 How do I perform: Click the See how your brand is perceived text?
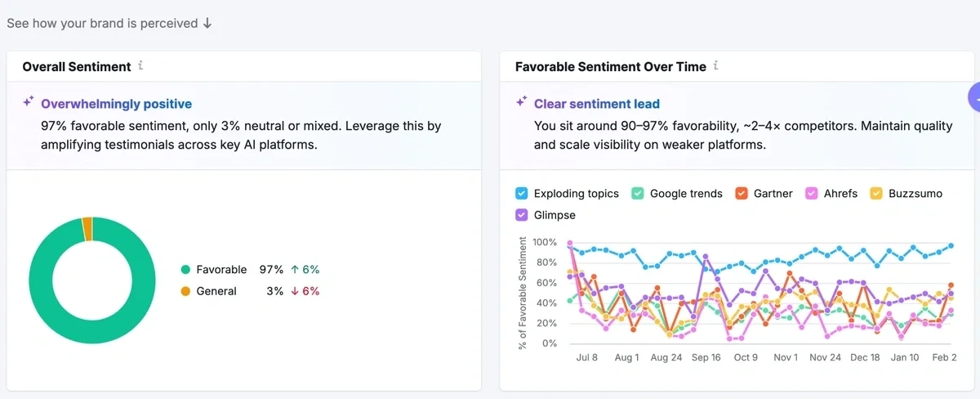[102, 24]
